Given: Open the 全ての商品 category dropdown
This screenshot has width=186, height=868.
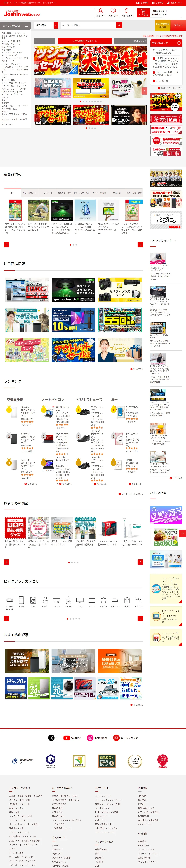Looking at the screenshot, I should coord(47,25).
